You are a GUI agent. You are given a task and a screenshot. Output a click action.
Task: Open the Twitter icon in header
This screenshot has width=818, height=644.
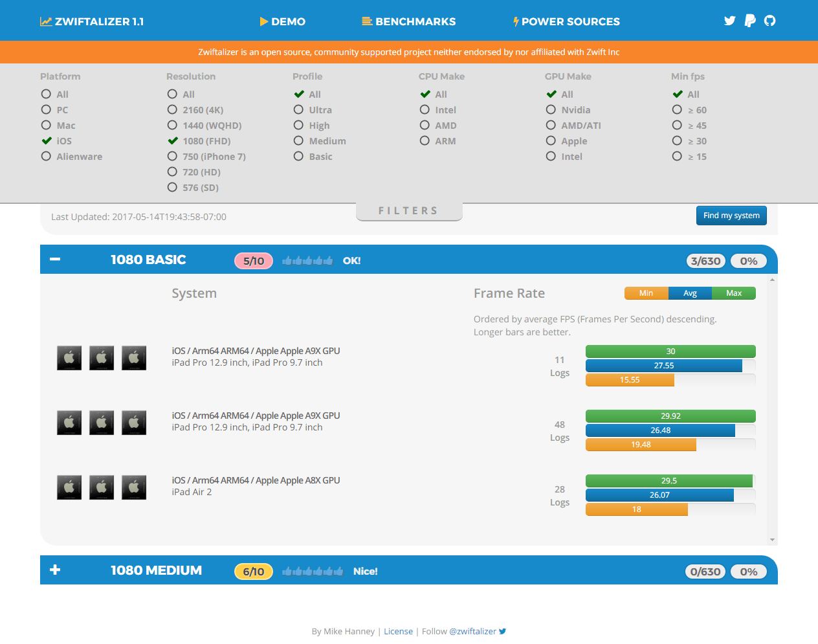730,21
